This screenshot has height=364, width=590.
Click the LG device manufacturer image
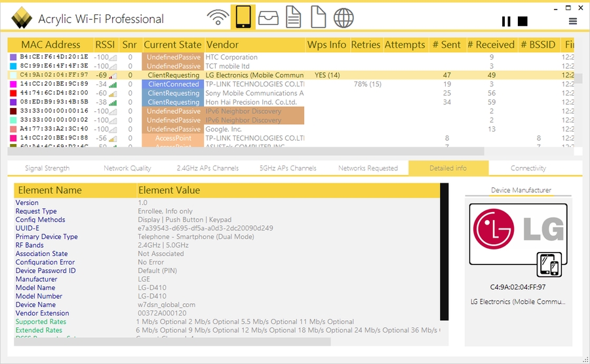click(x=518, y=234)
